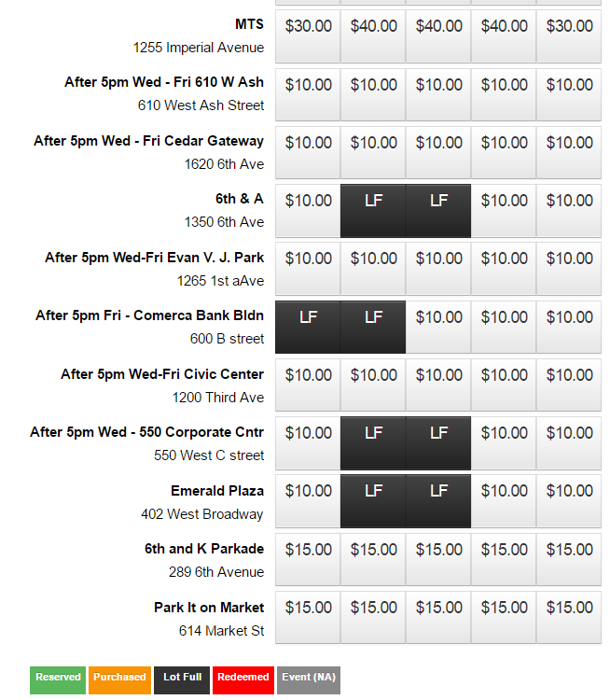
Task: Click the orange Purchased legend swatch
Action: point(119,680)
